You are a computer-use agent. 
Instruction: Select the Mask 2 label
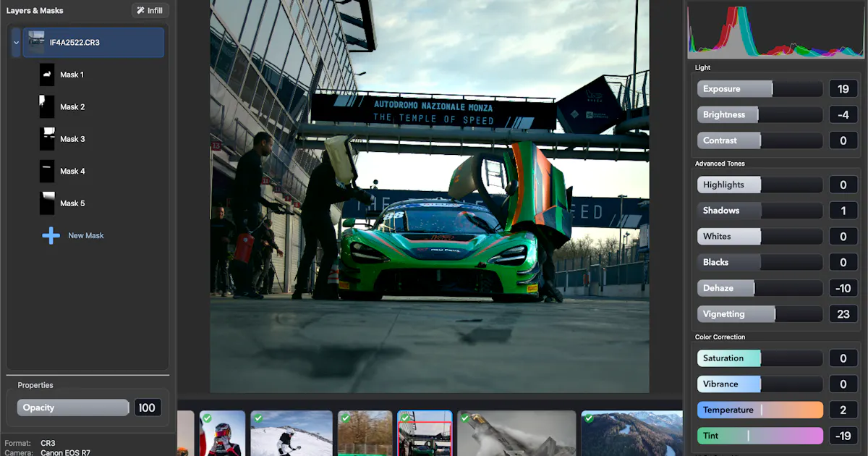pos(72,106)
